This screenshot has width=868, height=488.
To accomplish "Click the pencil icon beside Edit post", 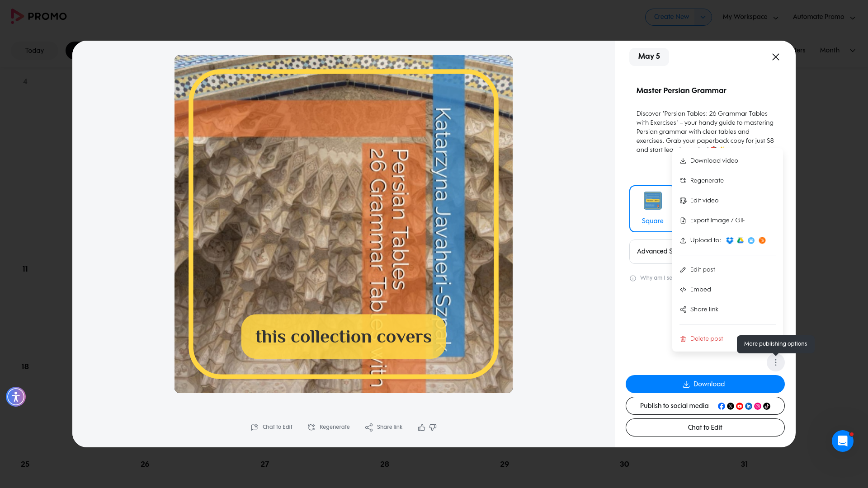I will 683,270.
